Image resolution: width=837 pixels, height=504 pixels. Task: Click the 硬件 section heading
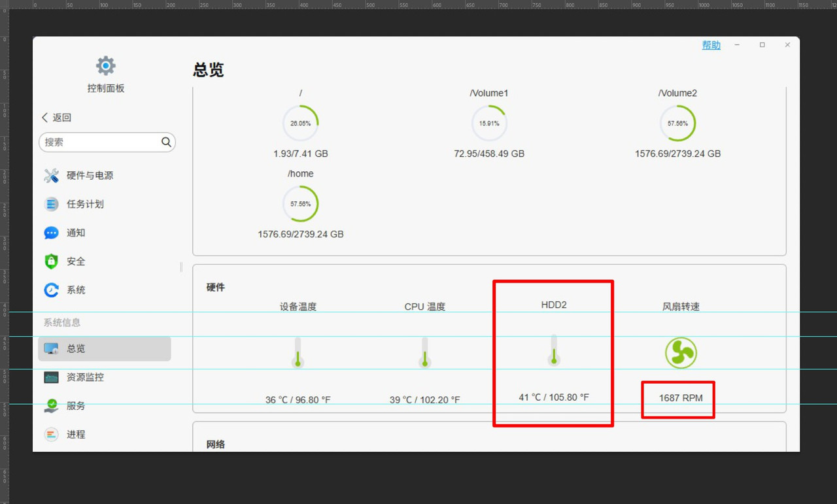click(x=216, y=288)
